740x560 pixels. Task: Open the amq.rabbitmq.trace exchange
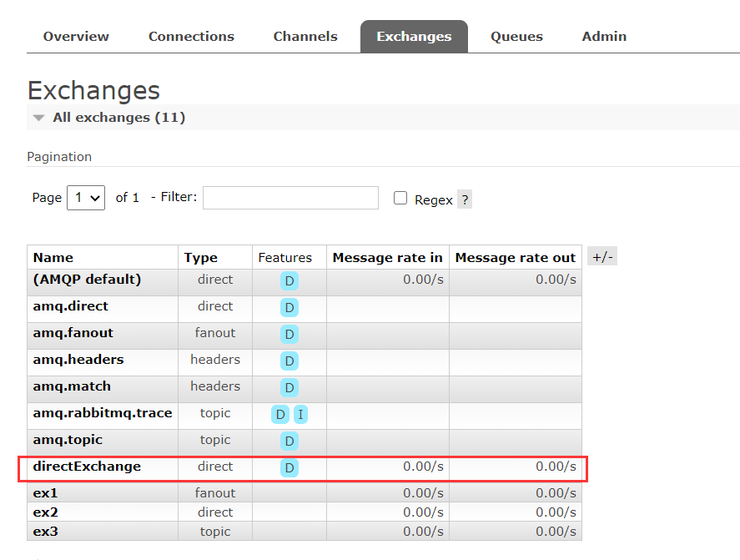click(x=103, y=413)
